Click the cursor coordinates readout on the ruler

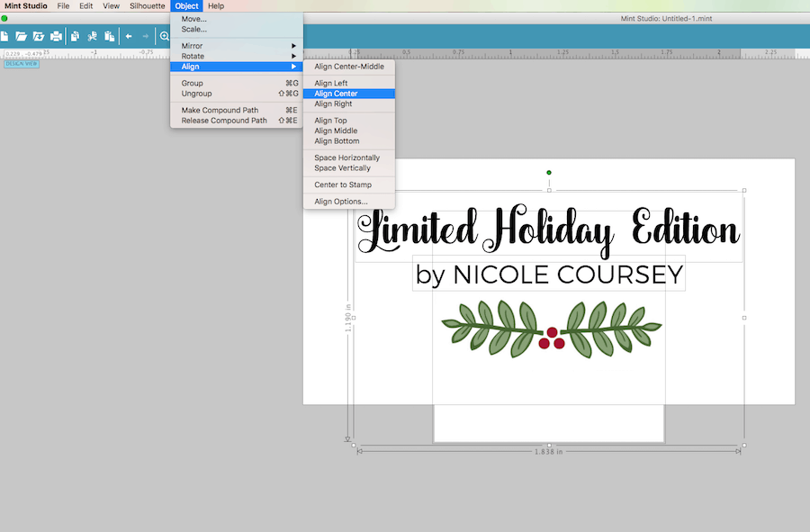23,53
